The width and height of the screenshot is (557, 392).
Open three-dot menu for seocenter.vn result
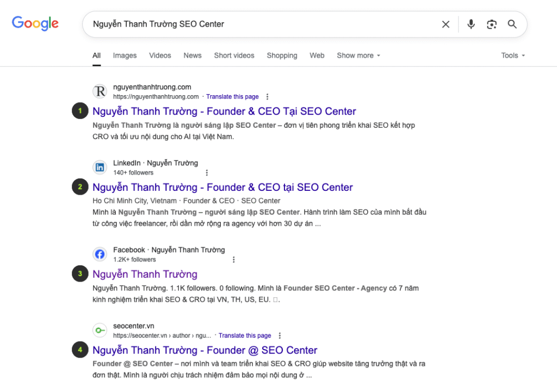pos(280,336)
